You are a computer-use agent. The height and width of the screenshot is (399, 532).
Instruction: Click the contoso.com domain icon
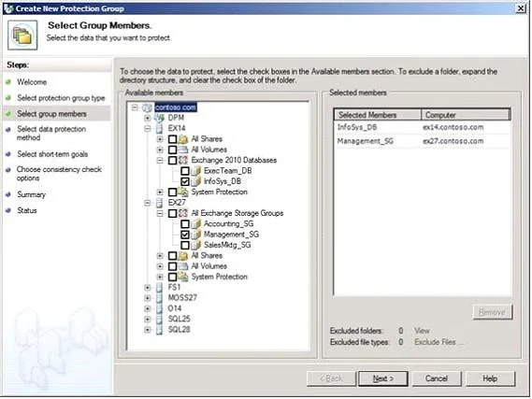pyautogui.click(x=147, y=107)
